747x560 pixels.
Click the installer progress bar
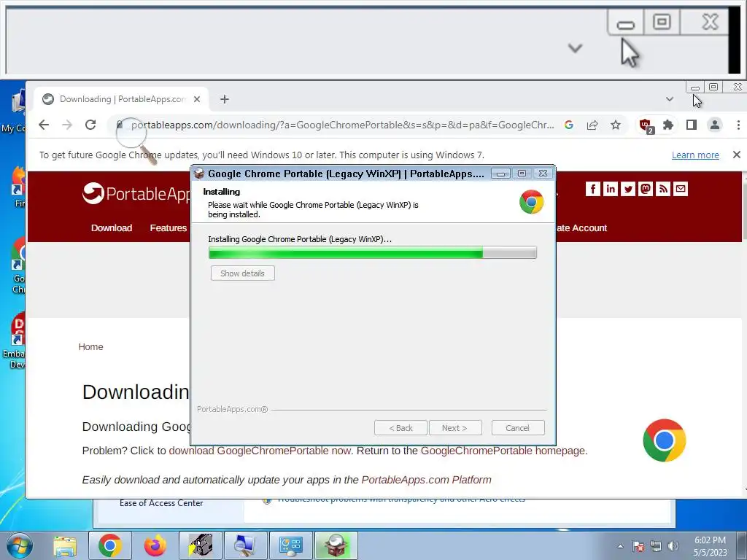[x=373, y=252]
